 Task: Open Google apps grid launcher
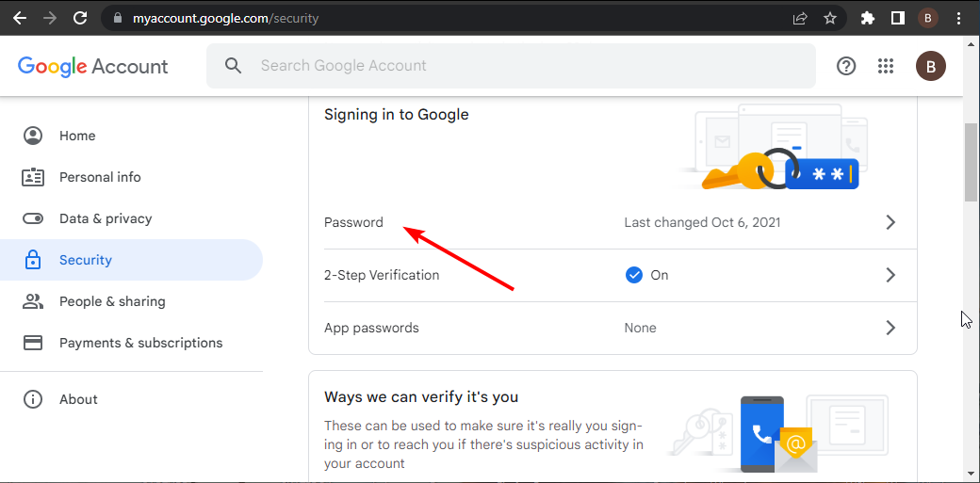coord(885,66)
